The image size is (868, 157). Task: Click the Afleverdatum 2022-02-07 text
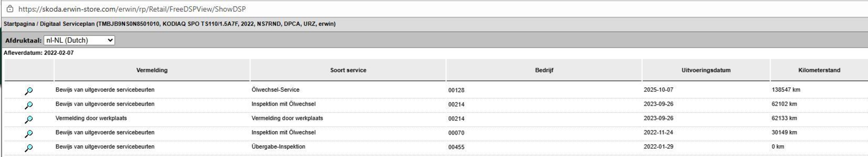coord(39,53)
